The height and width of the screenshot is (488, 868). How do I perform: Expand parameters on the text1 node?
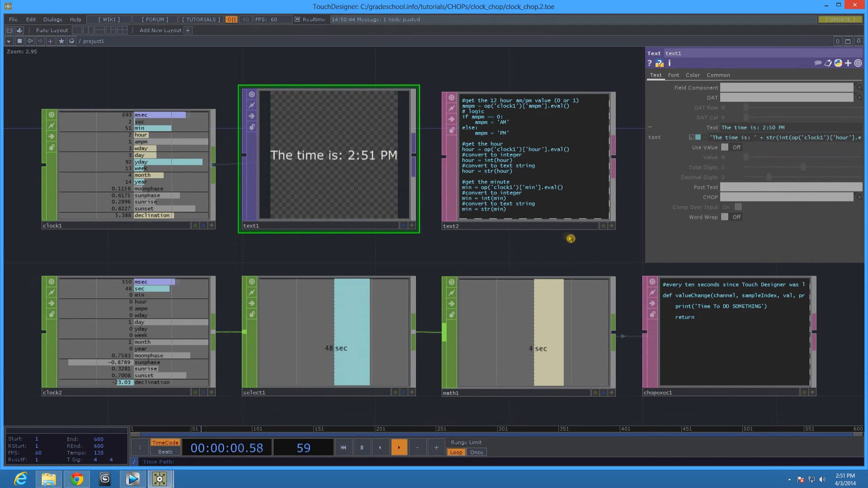(411, 225)
